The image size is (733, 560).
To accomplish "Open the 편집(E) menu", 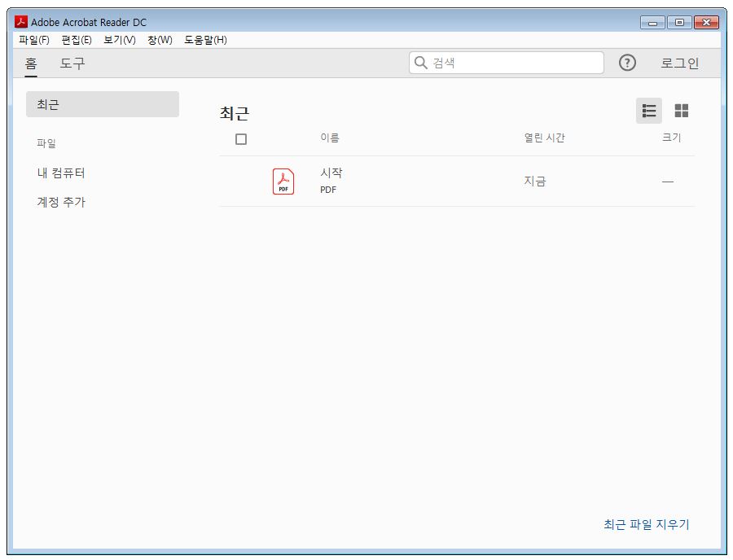I will 77,40.
